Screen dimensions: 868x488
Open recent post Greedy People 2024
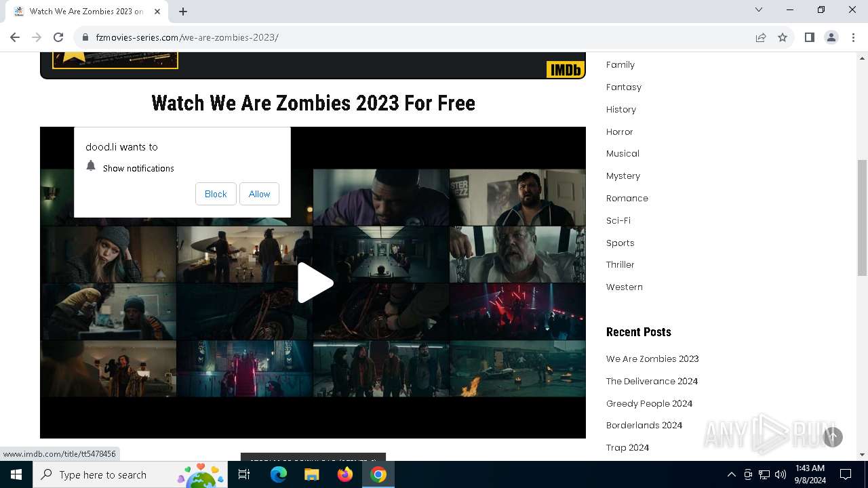pyautogui.click(x=649, y=403)
